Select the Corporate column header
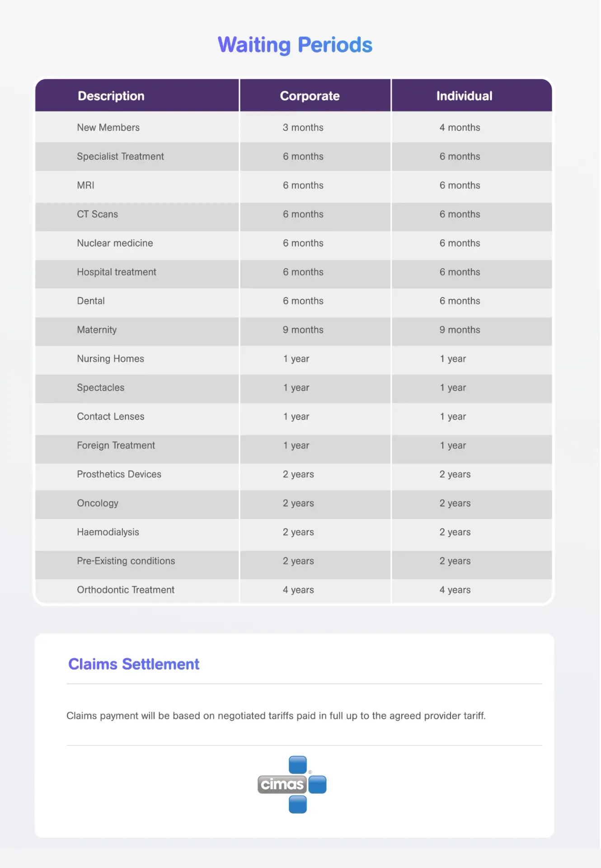Image resolution: width=601 pixels, height=868 pixels. 310,96
